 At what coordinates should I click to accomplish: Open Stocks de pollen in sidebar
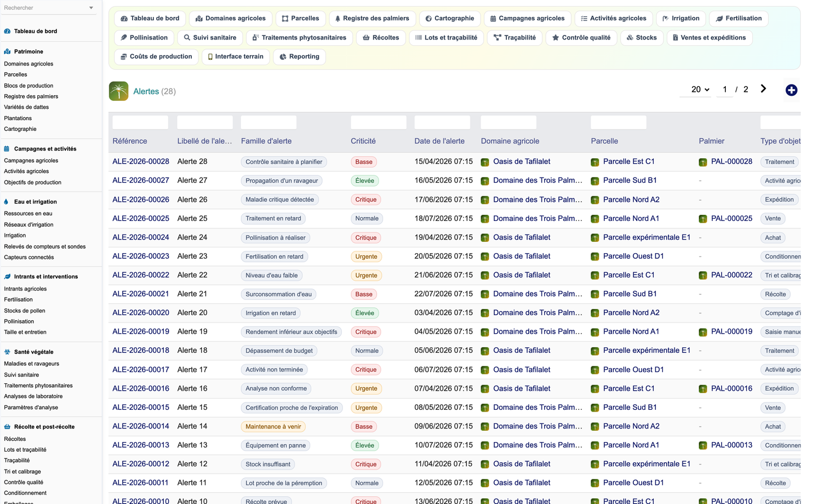pos(25,311)
